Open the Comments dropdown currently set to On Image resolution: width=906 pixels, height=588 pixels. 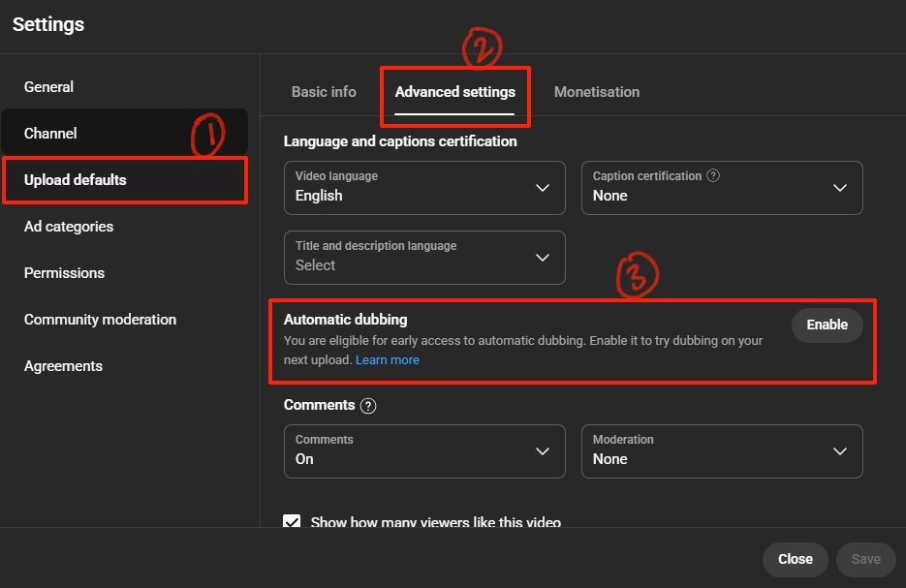point(424,451)
